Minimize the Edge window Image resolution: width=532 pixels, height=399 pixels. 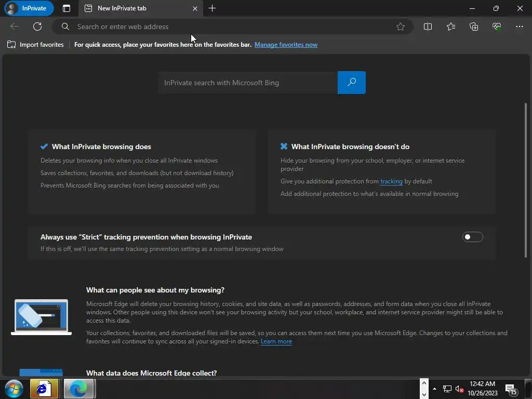472,8
